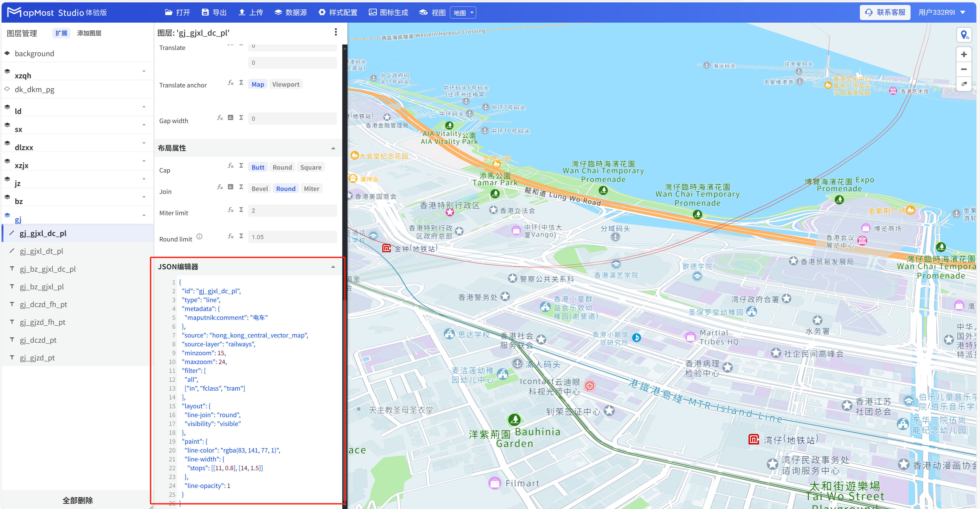Open a file using the 打开 folder icon

177,12
